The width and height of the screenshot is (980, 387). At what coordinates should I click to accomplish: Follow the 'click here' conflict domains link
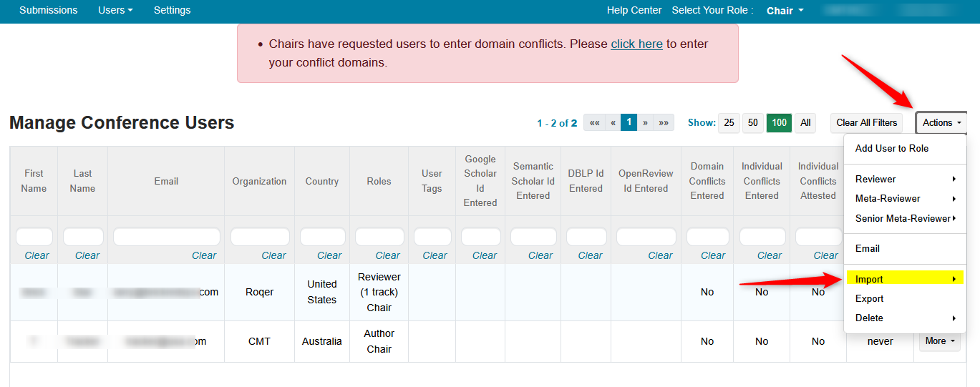pos(636,44)
